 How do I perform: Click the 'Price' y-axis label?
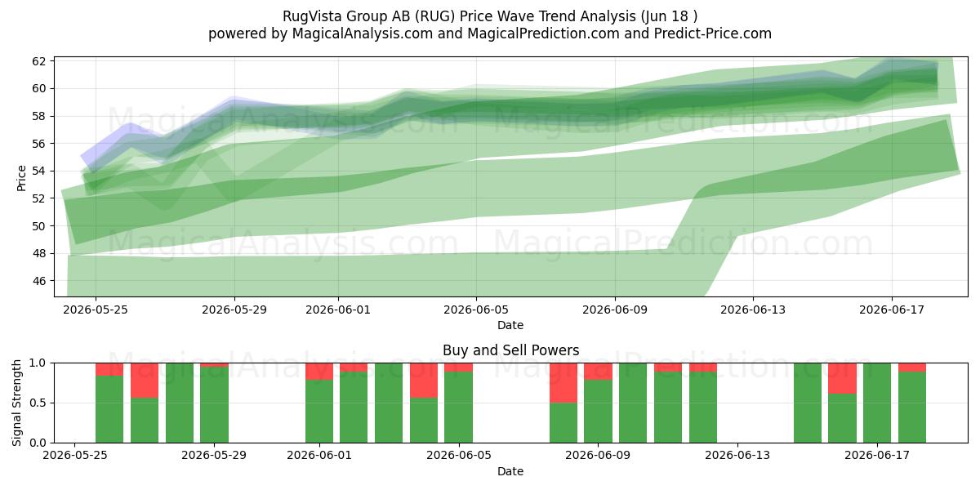tap(21, 176)
